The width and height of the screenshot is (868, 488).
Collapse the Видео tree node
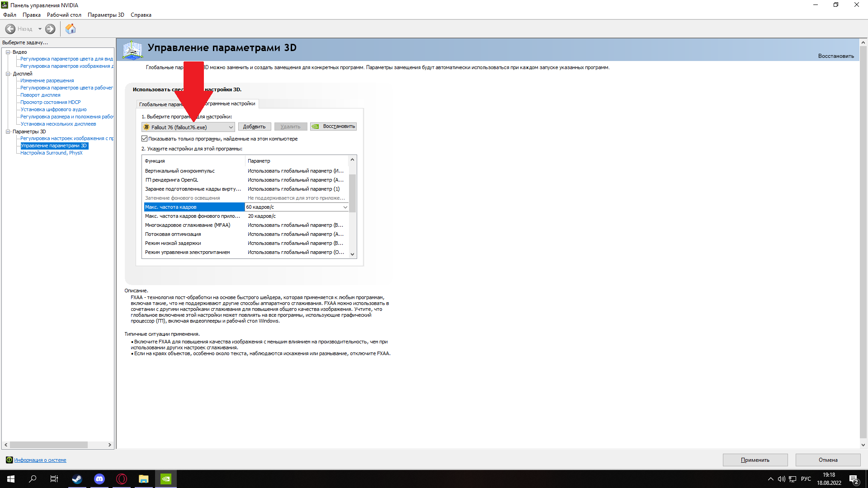coord(8,52)
